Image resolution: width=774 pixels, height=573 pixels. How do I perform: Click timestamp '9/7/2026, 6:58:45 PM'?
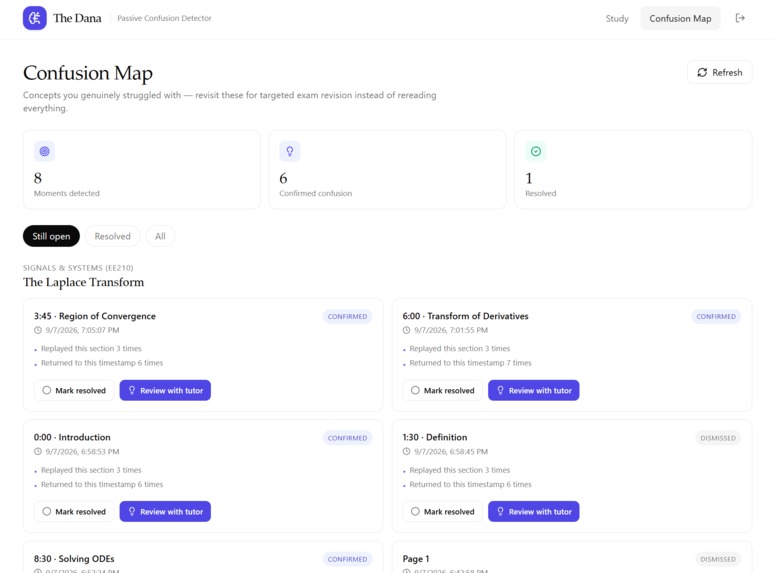point(451,452)
